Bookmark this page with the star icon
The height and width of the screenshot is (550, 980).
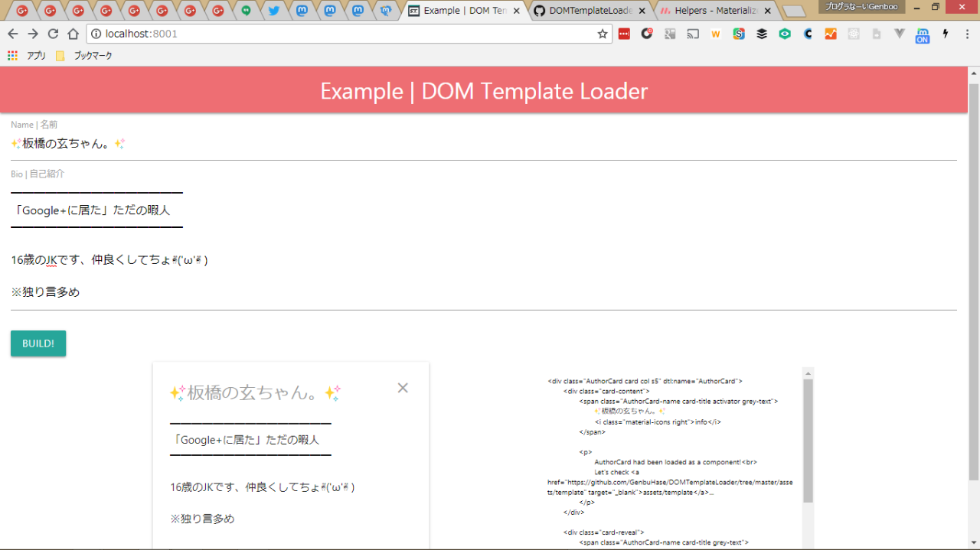point(602,34)
